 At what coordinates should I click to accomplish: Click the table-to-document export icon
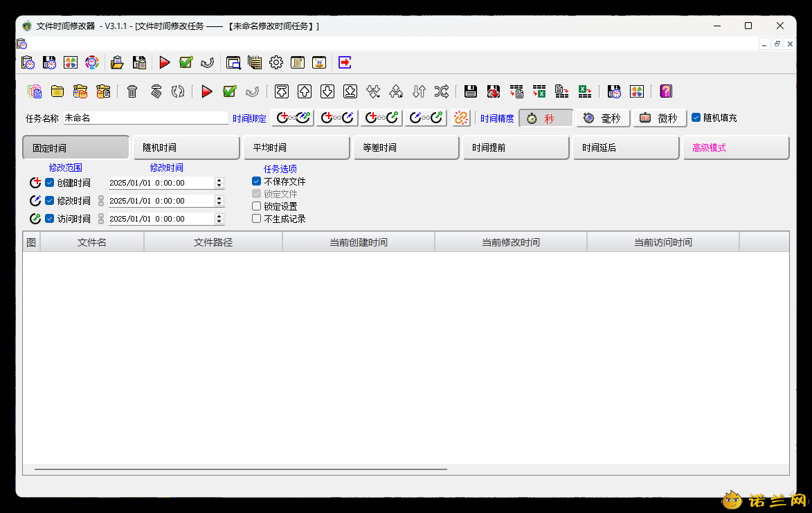click(516, 91)
